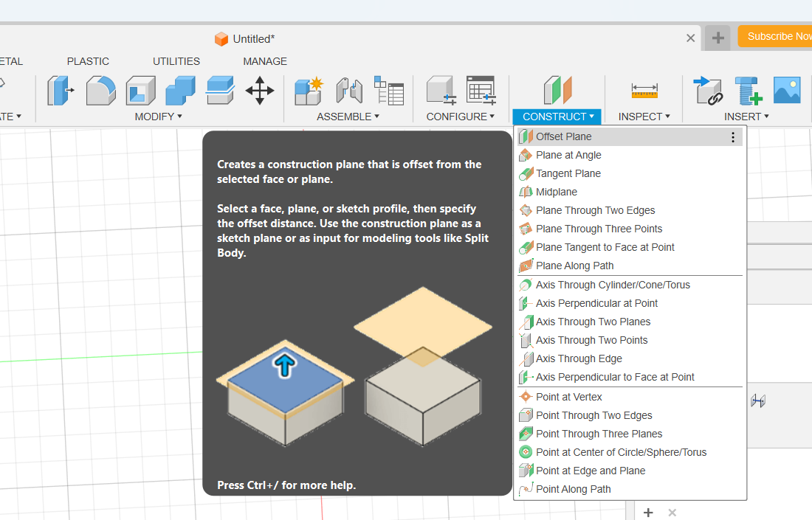
Task: Expand the INSPECT dropdown
Action: point(644,117)
